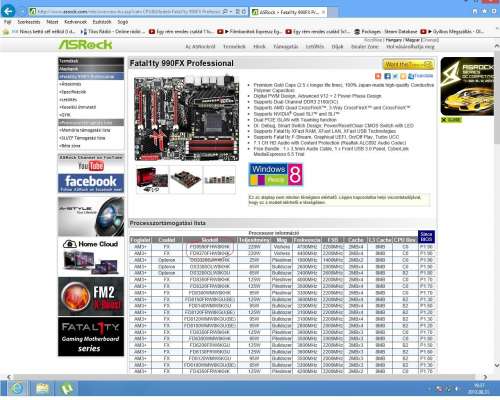Open the Támogatás navigation link
This screenshot has height=400, width=500.
tap(285, 47)
